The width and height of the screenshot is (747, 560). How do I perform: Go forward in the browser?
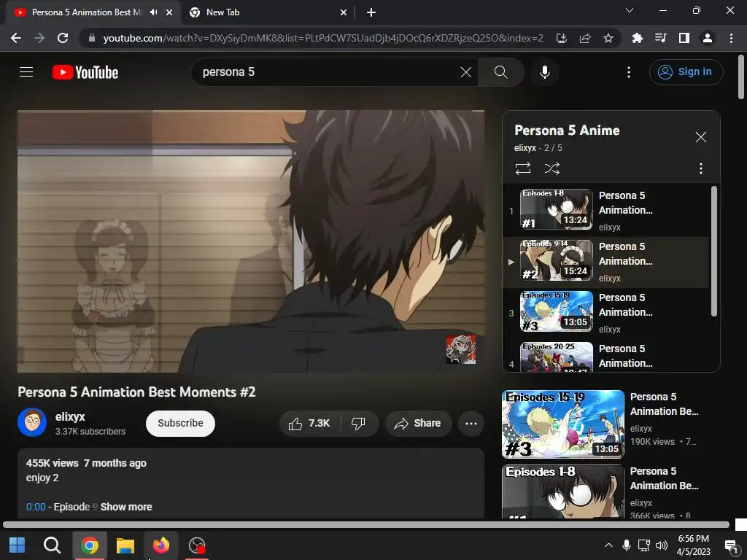[39, 38]
